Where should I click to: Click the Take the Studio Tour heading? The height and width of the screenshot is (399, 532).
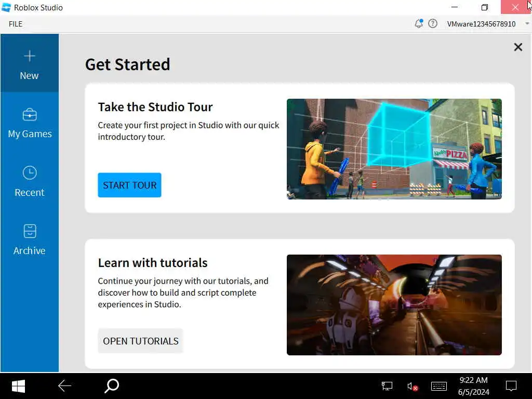pyautogui.click(x=155, y=107)
